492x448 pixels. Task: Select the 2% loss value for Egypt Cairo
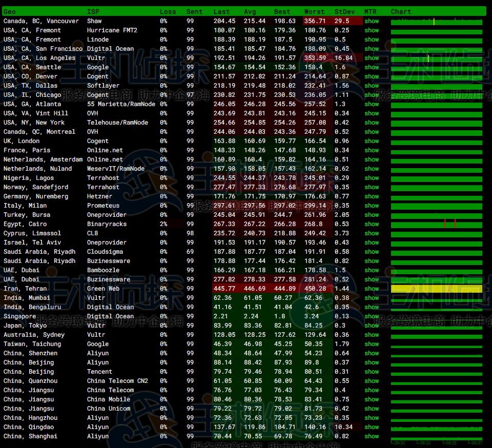click(x=163, y=224)
